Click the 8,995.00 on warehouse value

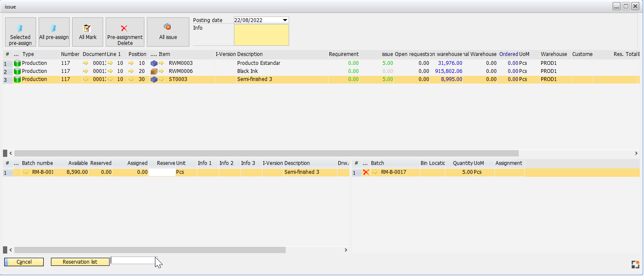(x=452, y=79)
